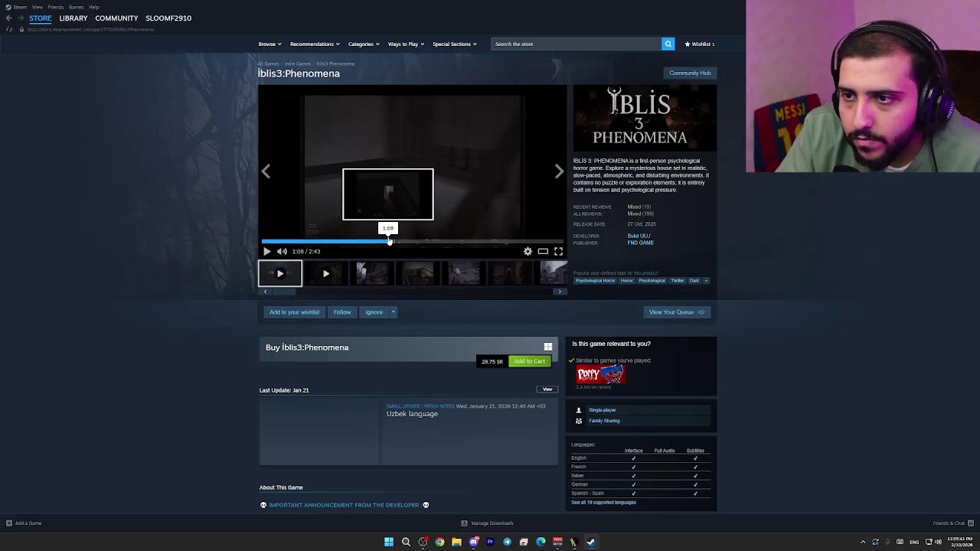Expand the Categories menu
980x551 pixels.
coord(363,44)
